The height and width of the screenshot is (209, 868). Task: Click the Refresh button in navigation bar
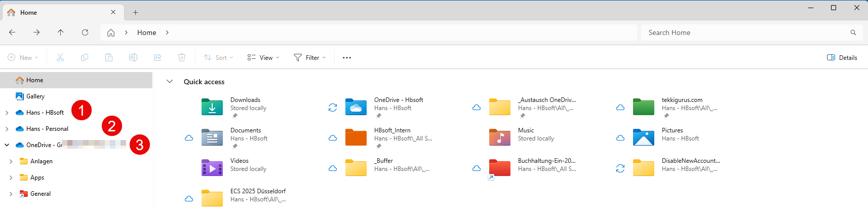[x=85, y=32]
